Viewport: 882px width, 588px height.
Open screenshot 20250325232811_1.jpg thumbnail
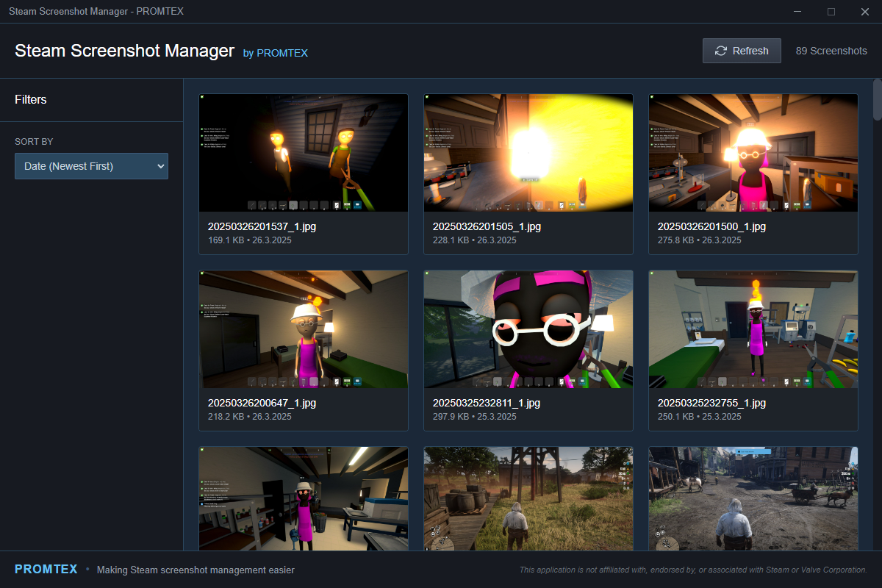pyautogui.click(x=528, y=329)
